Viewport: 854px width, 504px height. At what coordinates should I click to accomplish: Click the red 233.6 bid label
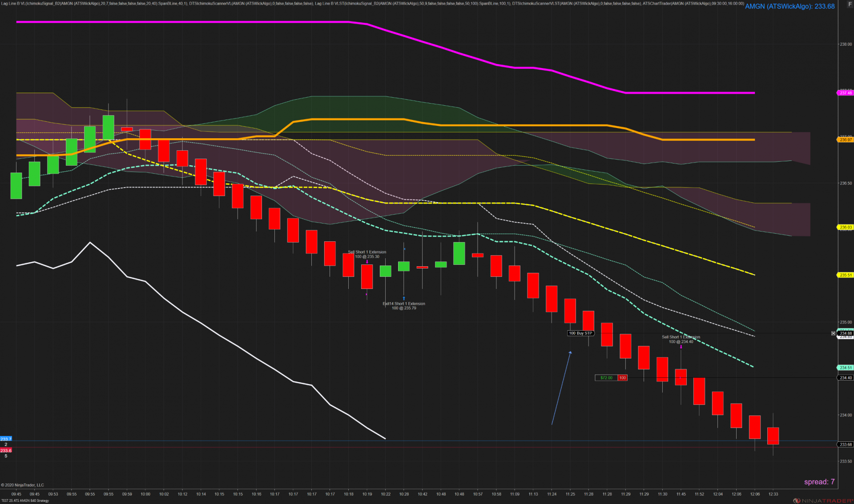tap(6, 450)
